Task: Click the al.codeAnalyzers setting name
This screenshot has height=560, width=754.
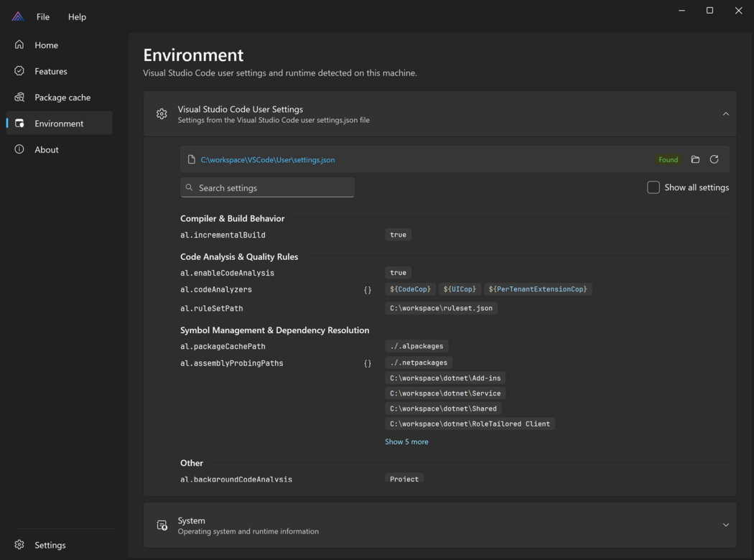Action: click(216, 289)
